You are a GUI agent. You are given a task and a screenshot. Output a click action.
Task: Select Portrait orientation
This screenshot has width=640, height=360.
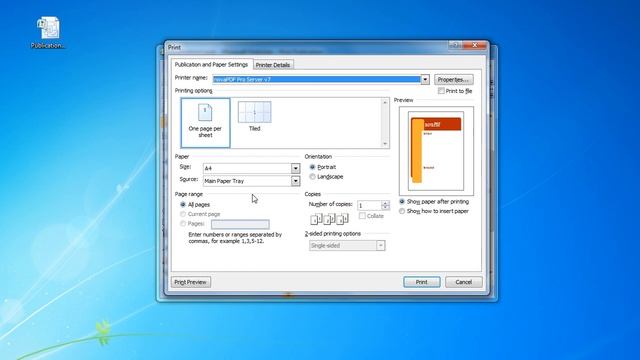312,167
